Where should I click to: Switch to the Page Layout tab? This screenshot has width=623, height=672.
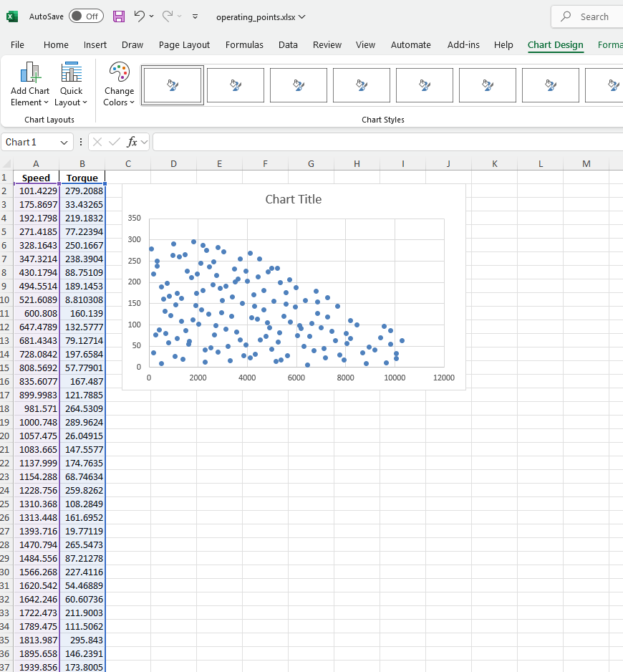click(184, 45)
